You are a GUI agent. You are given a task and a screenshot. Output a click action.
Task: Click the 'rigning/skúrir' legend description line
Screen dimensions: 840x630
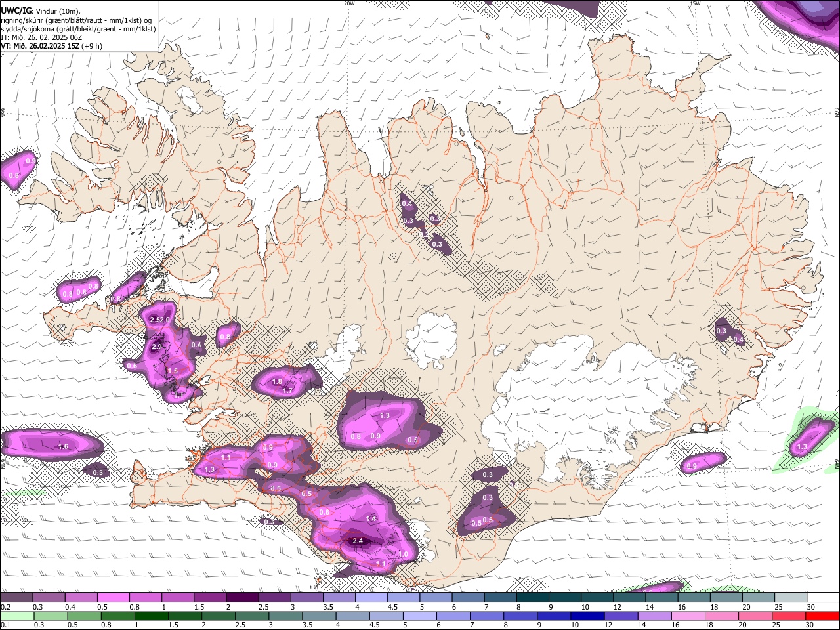coord(76,20)
